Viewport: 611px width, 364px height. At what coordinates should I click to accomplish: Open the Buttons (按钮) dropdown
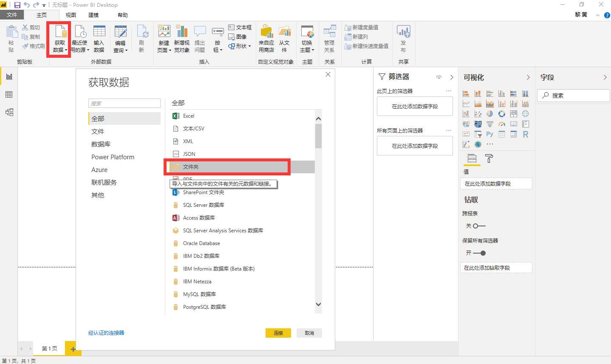tap(218, 39)
